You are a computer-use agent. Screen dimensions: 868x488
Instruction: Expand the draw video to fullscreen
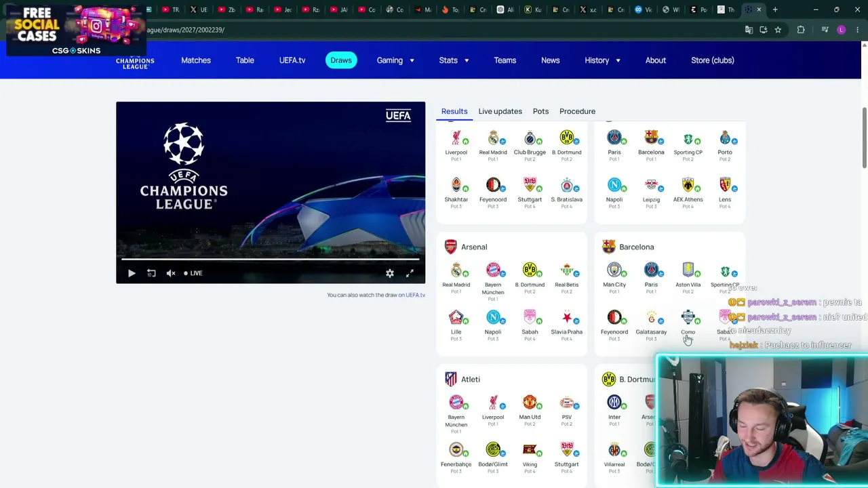click(x=410, y=273)
